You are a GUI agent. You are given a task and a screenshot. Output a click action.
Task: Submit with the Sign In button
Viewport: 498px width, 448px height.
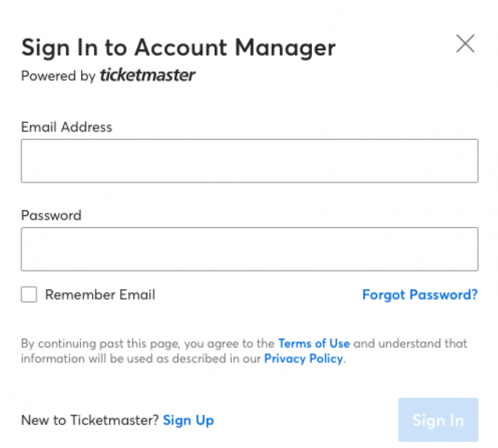(438, 419)
